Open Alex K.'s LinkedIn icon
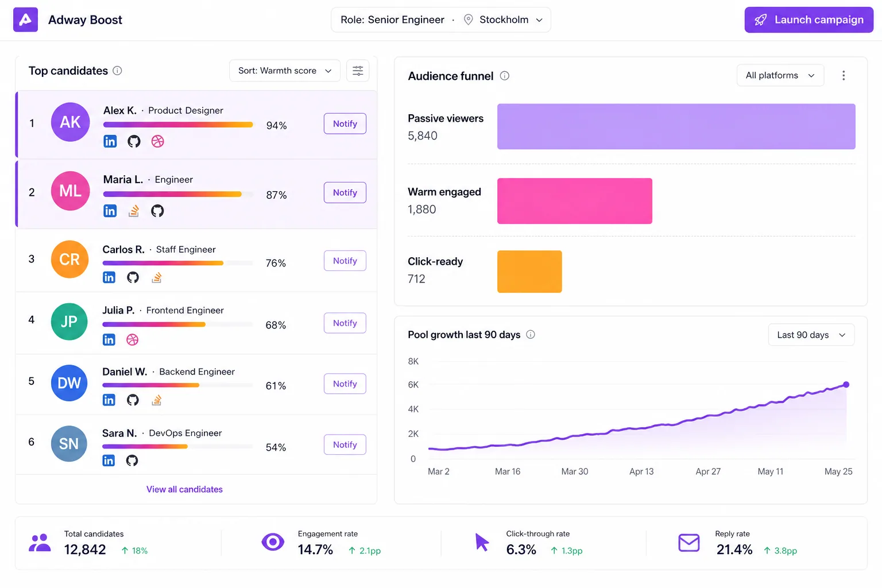 click(x=110, y=141)
